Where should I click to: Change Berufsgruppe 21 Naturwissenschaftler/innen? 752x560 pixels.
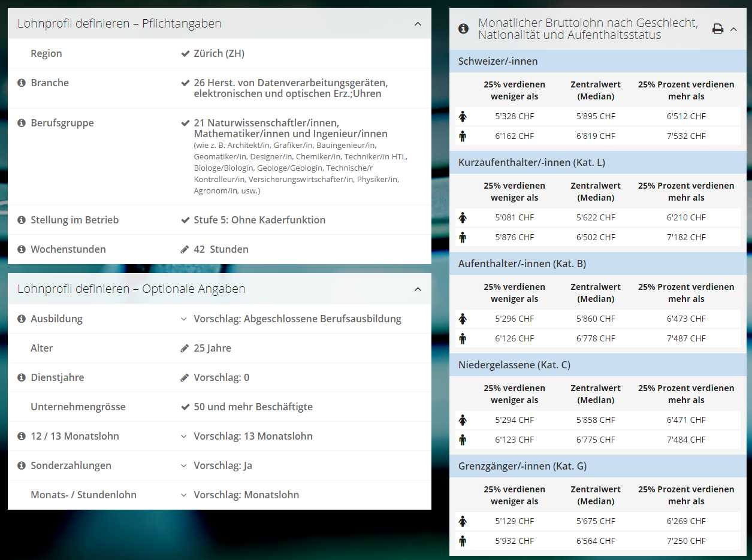(291, 128)
